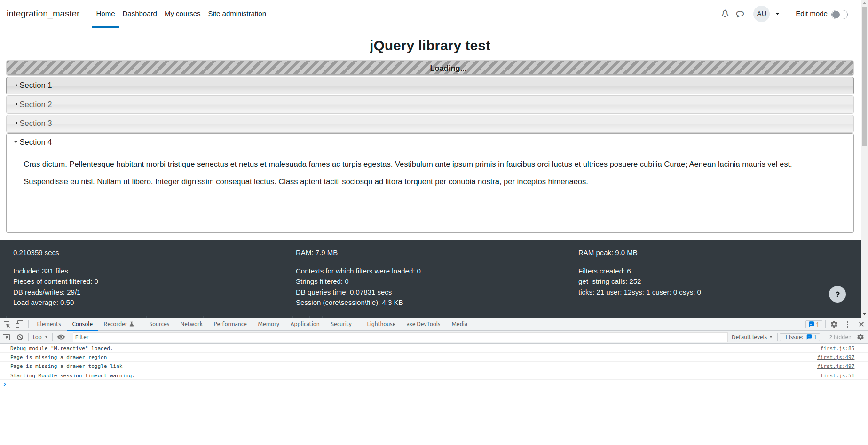Click the jQuery library test heading
This screenshot has width=868, height=445.
click(430, 46)
